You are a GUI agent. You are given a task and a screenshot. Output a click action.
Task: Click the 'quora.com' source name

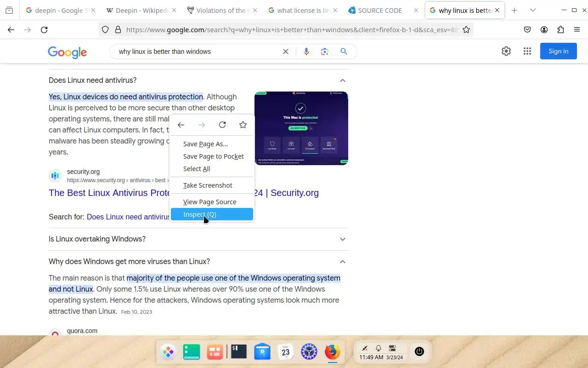(82, 331)
